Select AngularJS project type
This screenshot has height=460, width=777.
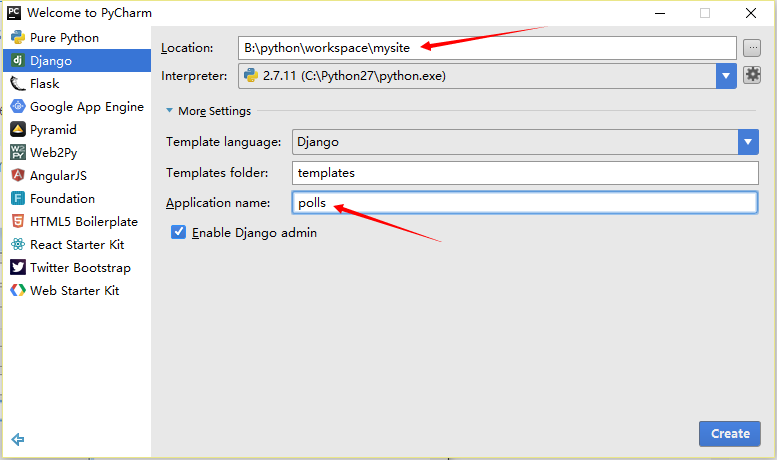coord(77,175)
